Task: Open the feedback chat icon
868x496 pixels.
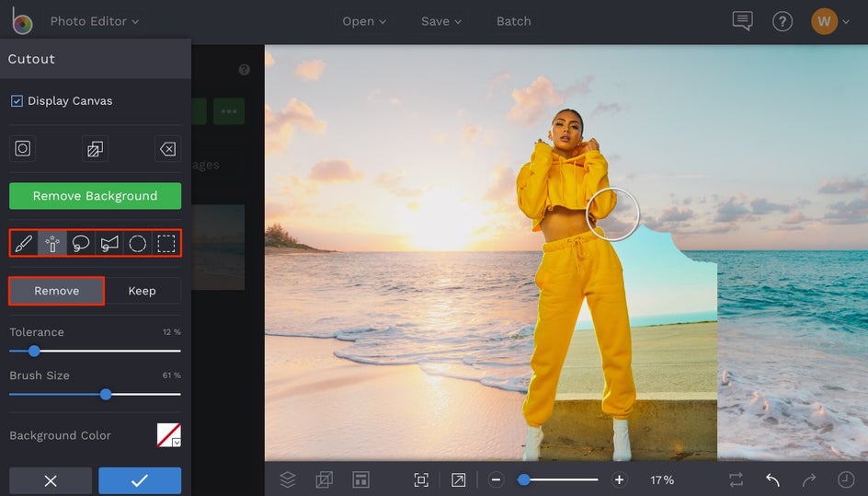Action: [x=742, y=21]
